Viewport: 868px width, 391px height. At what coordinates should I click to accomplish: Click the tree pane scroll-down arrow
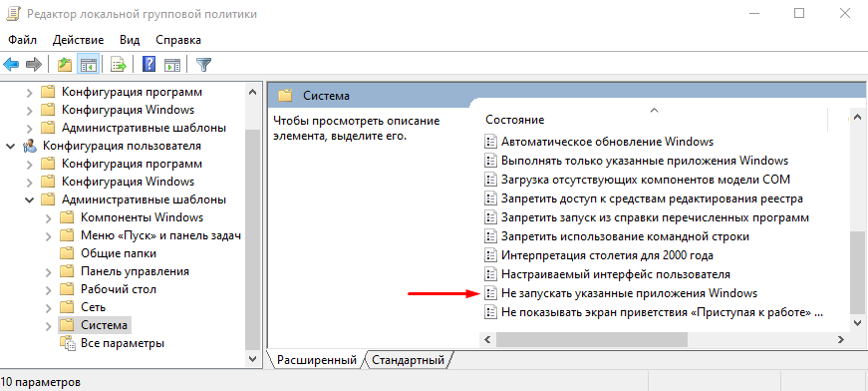(252, 358)
